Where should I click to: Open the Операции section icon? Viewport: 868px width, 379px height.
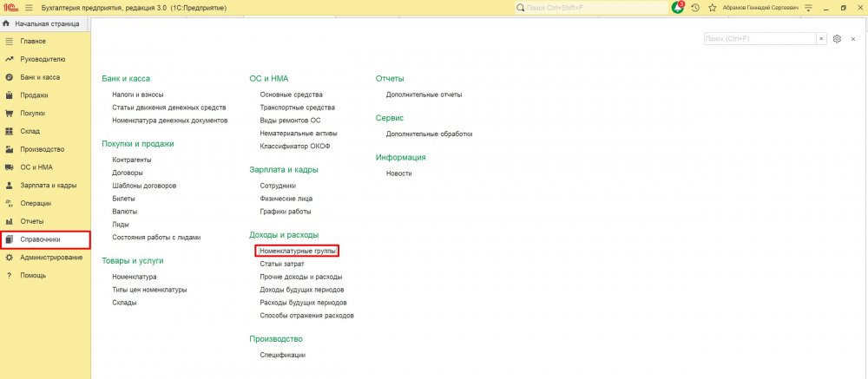coord(9,203)
